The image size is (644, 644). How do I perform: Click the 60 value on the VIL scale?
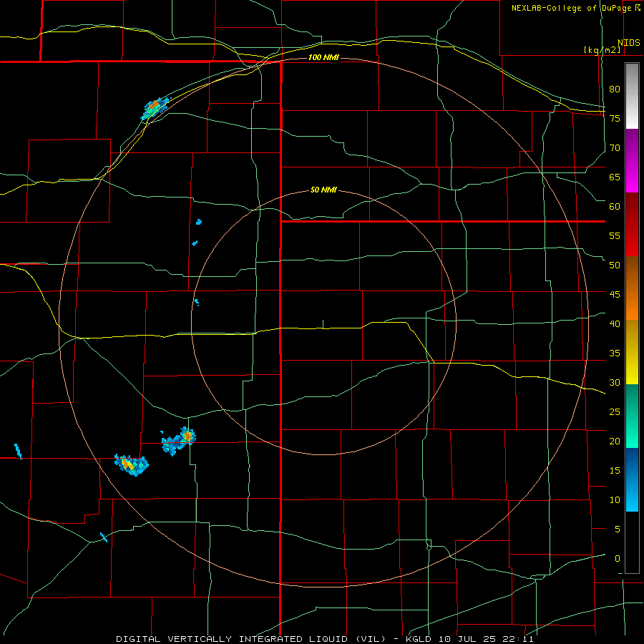click(x=615, y=207)
